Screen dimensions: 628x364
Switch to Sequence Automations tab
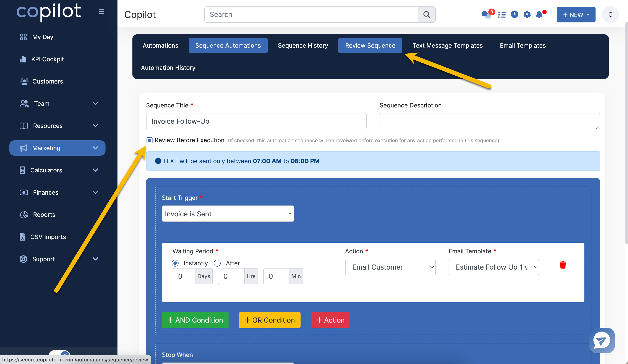pos(228,45)
